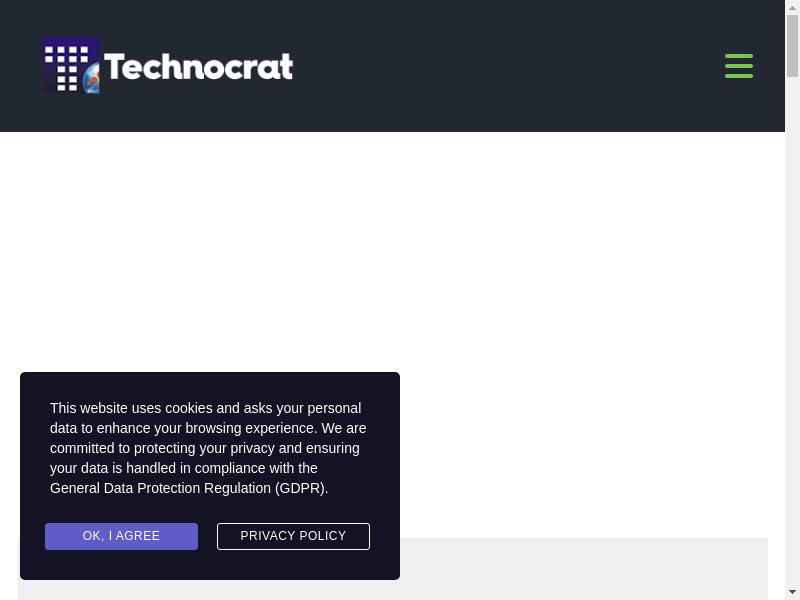This screenshot has height=600, width=800.
Task: Click the vertical scrollbar thumb
Action: pos(792,45)
